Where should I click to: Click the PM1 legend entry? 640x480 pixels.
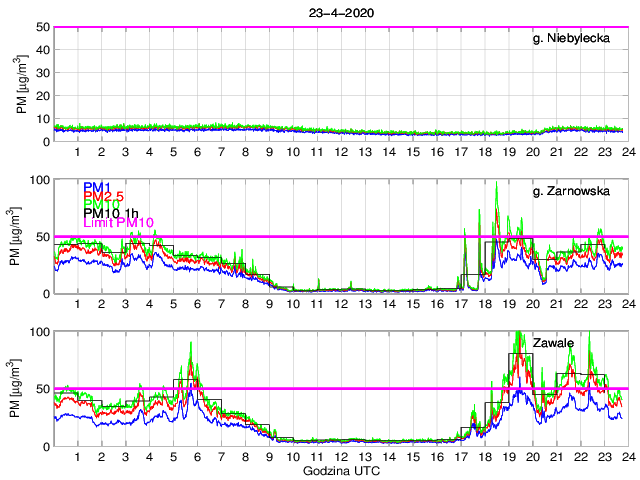click(96, 187)
